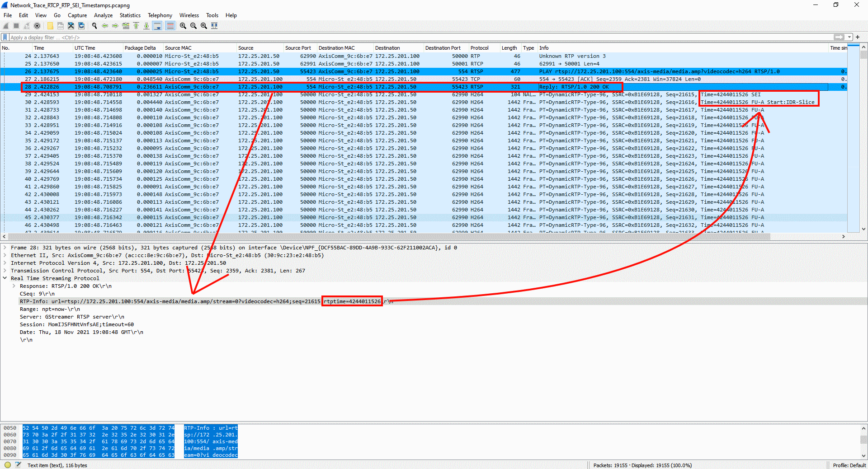Open the display filter bookmarks

pos(5,38)
